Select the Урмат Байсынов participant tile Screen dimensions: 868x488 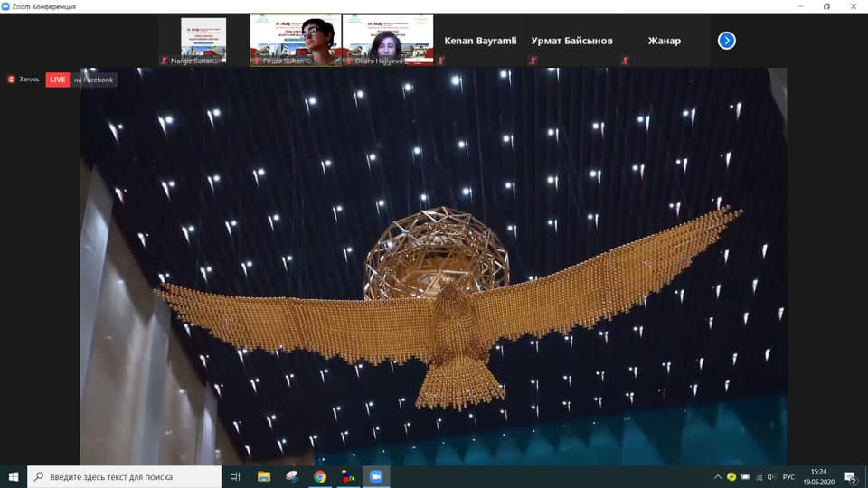pos(572,41)
